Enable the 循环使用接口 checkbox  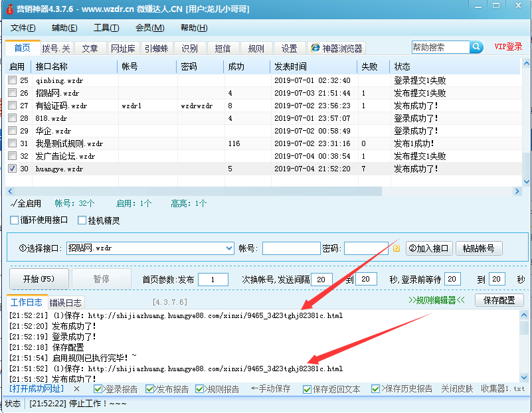14,220
